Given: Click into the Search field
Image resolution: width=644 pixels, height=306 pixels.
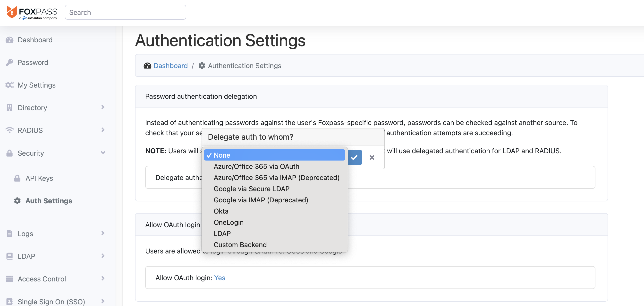Looking at the screenshot, I should click(125, 12).
